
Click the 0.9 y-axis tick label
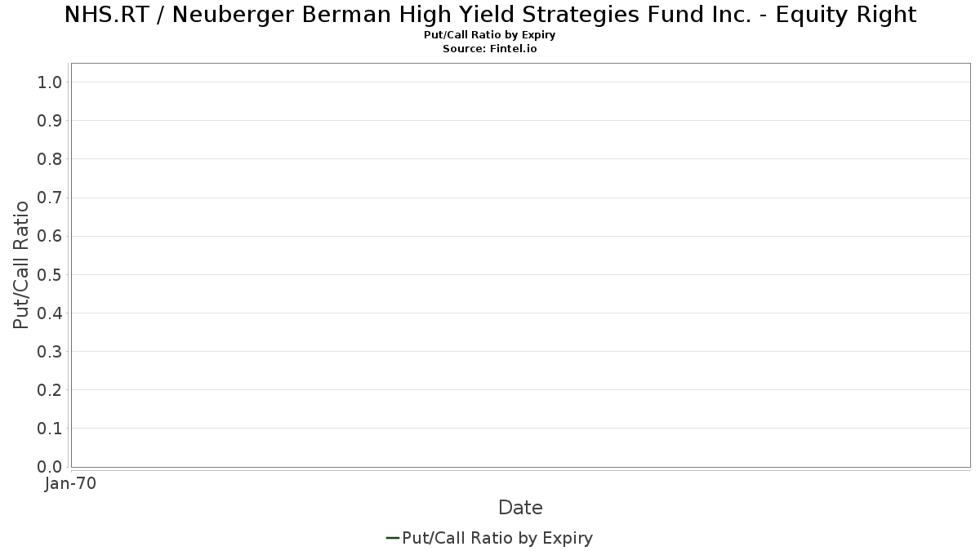pyautogui.click(x=50, y=121)
